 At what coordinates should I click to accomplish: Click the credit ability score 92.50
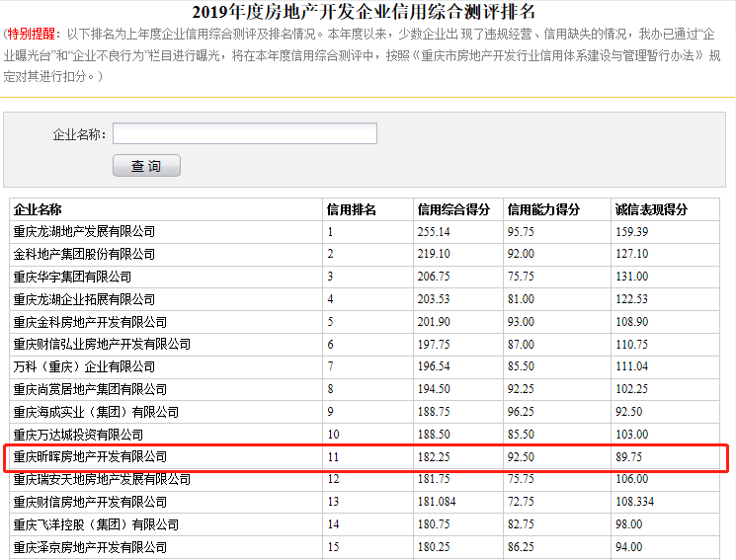(x=521, y=456)
